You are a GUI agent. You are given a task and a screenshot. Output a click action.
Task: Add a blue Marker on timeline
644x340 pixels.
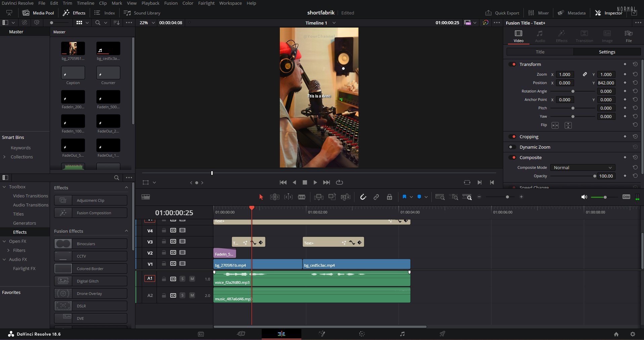419,197
